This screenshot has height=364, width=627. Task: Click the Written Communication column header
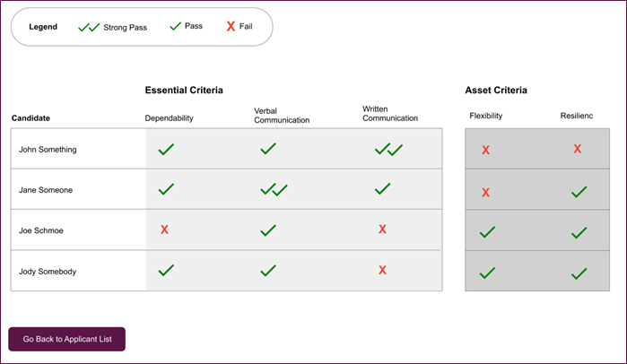pyautogui.click(x=390, y=114)
